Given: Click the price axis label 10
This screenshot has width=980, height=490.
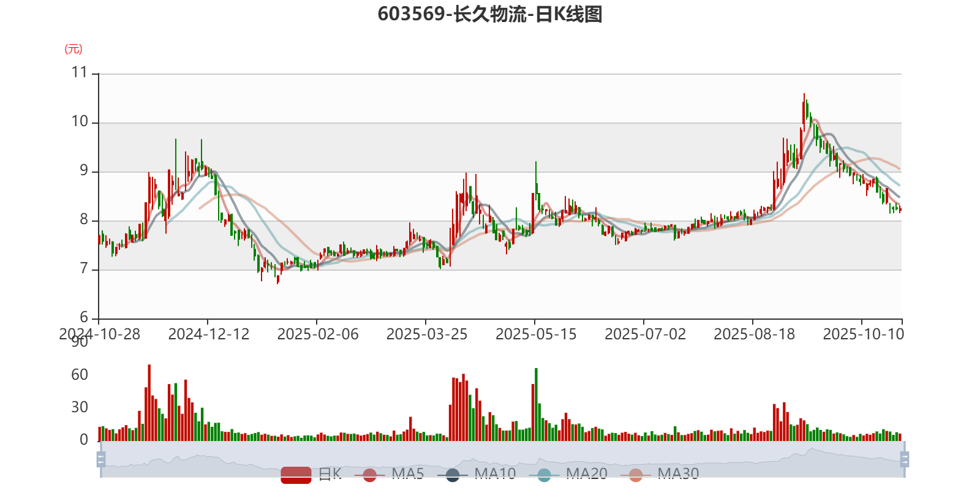Looking at the screenshot, I should point(80,121).
